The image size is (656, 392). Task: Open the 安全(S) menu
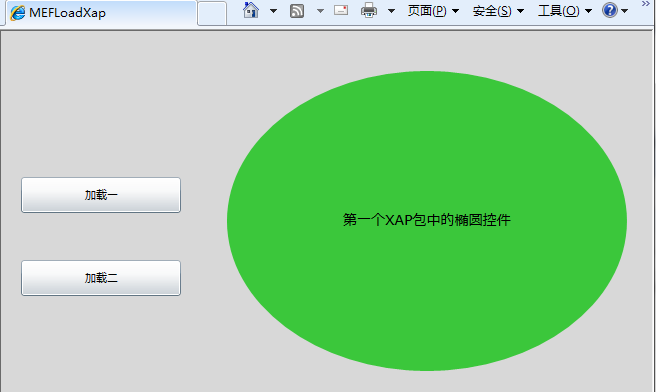(498, 11)
